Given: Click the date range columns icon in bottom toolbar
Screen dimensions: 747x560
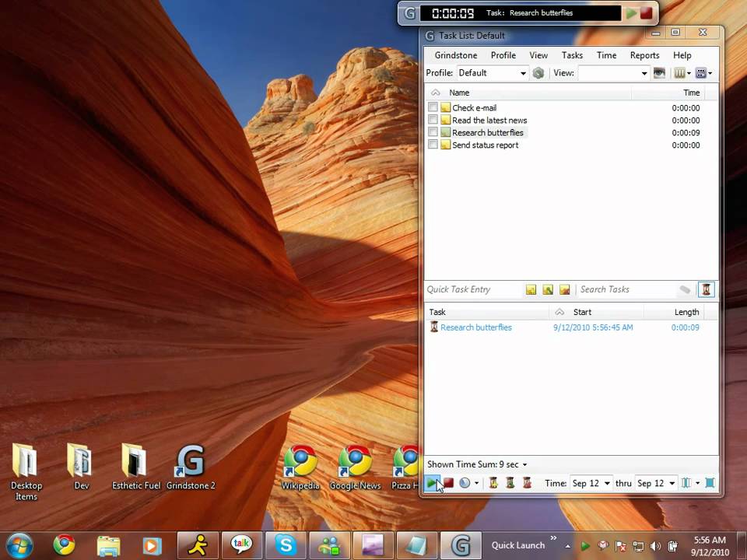Looking at the screenshot, I should (686, 483).
